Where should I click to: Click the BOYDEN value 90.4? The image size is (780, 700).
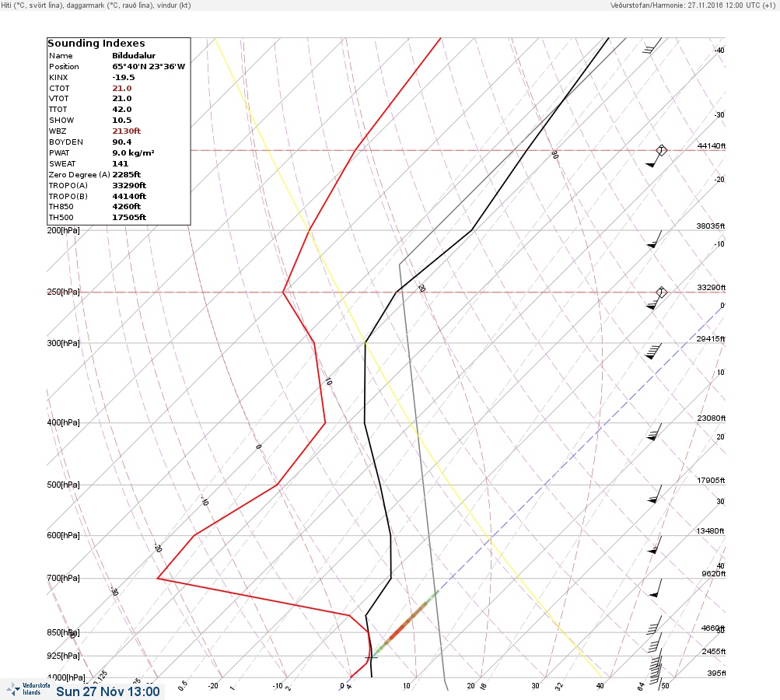coord(122,142)
